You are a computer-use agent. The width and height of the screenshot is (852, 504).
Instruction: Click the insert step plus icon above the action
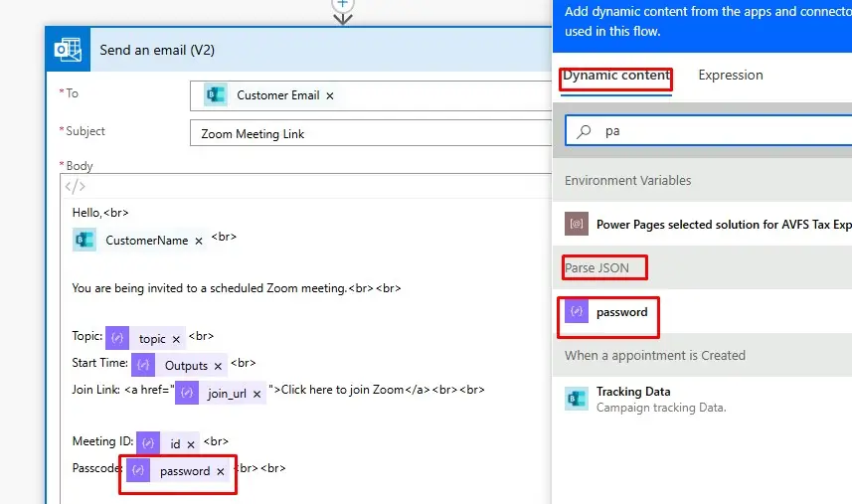click(343, 5)
